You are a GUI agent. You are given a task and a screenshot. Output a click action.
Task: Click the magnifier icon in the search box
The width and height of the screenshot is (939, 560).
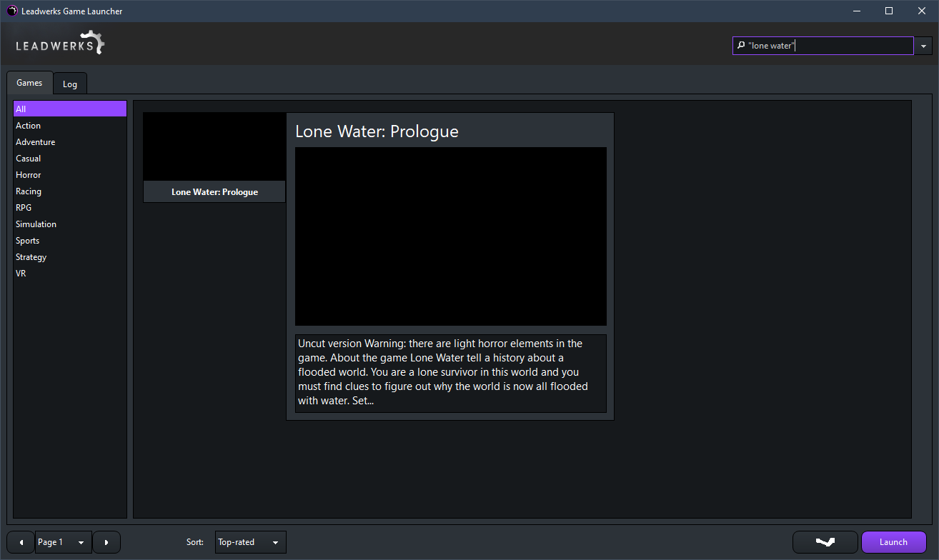point(741,46)
